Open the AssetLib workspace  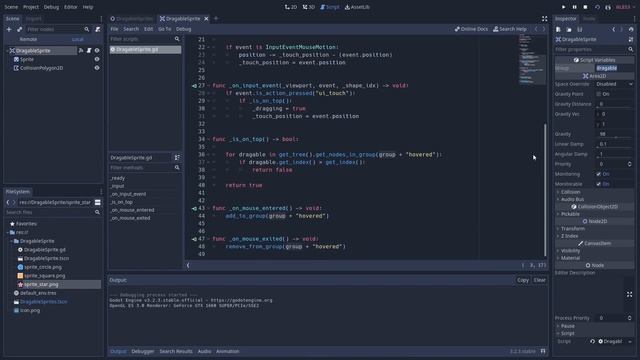(357, 7)
